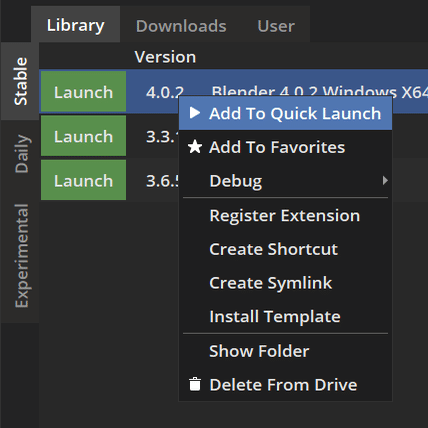Select Delete From Drive
This screenshot has width=428, height=428.
pyautogui.click(x=285, y=385)
